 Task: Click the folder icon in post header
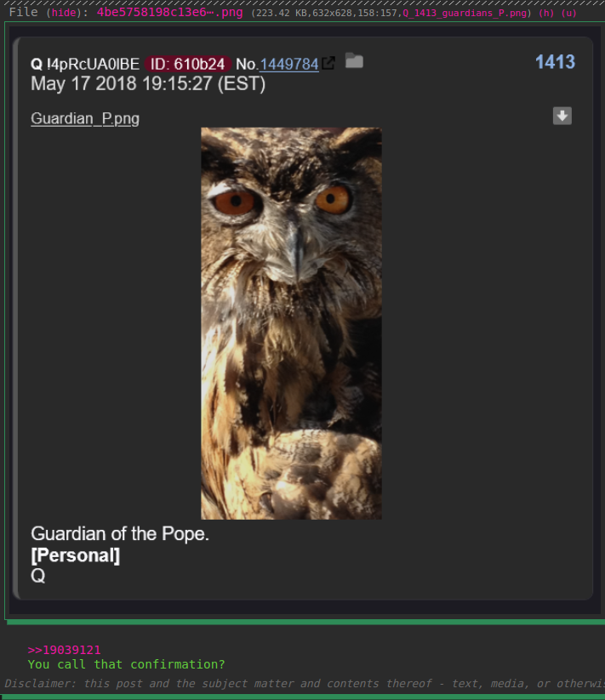[354, 60]
